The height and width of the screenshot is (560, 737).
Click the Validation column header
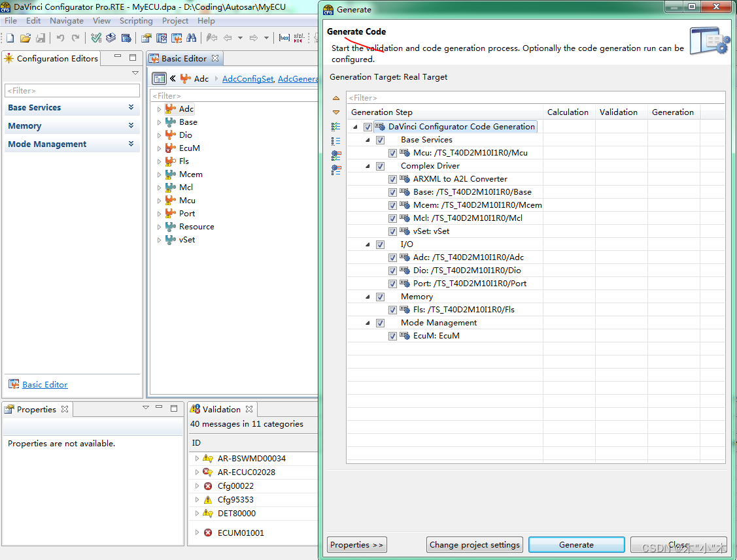coord(618,112)
